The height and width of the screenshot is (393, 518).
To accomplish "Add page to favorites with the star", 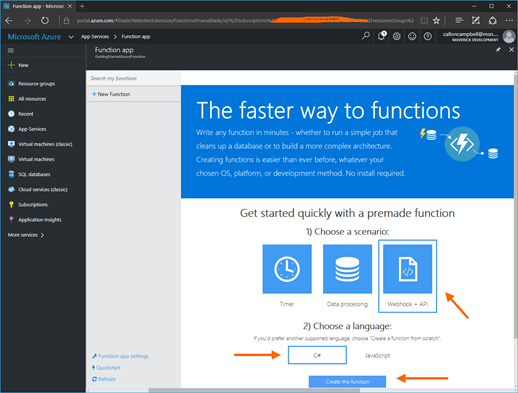I will pos(436,21).
